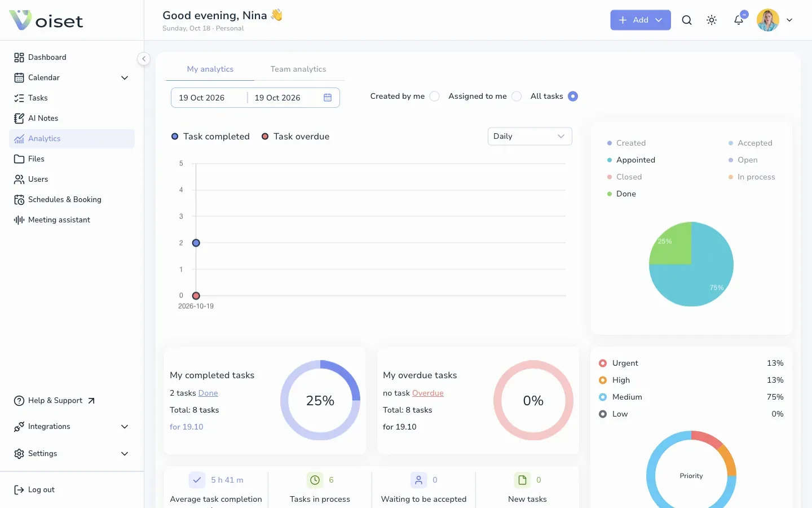The width and height of the screenshot is (812, 508).
Task: Click the New tasks document icon
Action: pos(522,480)
